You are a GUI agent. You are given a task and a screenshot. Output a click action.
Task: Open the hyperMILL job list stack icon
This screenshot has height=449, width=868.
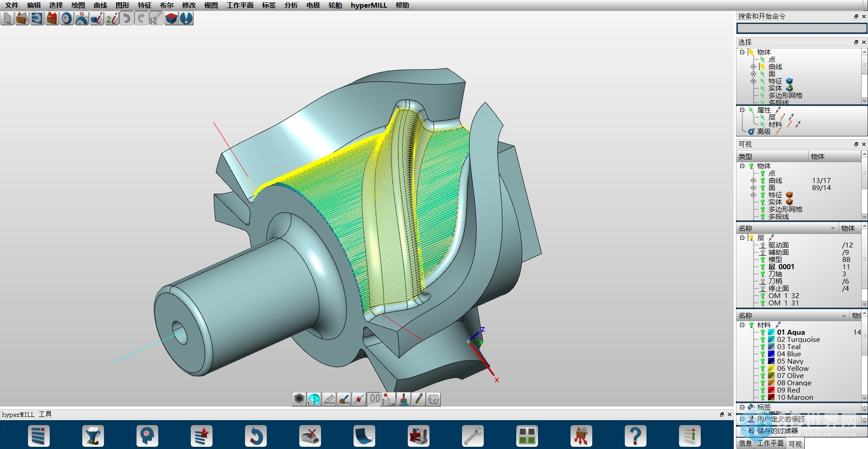coord(39,436)
